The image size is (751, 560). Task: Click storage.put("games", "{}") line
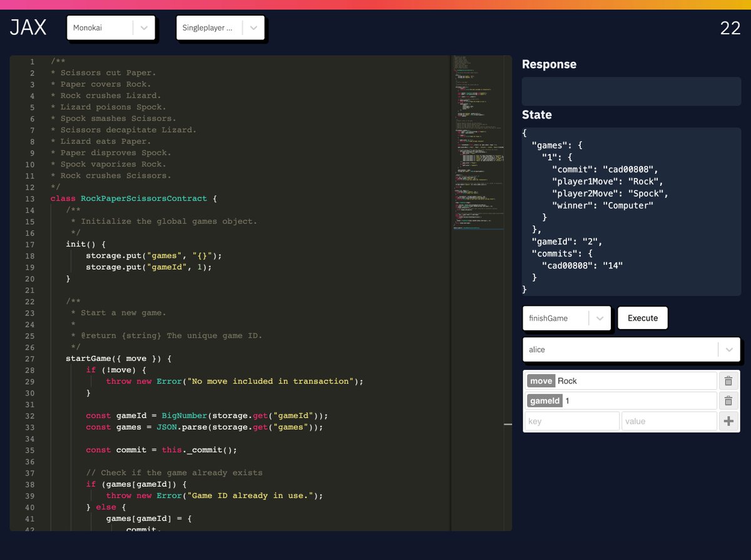tap(154, 255)
